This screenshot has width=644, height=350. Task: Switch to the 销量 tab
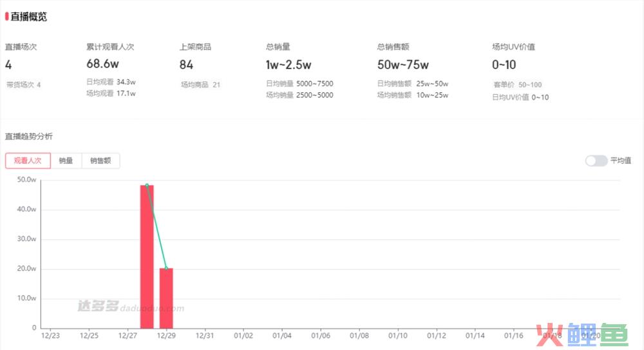point(66,160)
